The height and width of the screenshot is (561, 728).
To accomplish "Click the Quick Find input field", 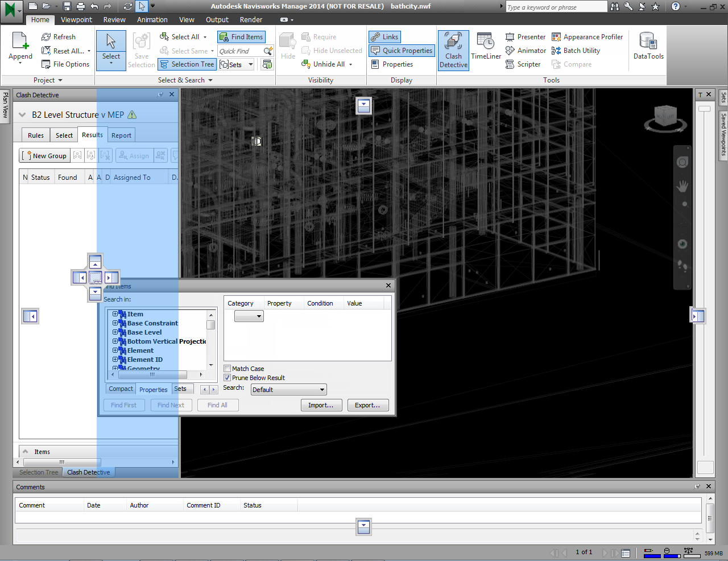I will 239,51.
